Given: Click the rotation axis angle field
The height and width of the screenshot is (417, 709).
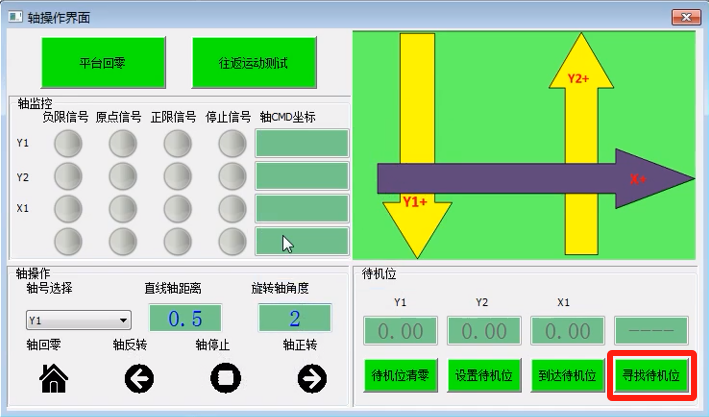Looking at the screenshot, I should [295, 319].
